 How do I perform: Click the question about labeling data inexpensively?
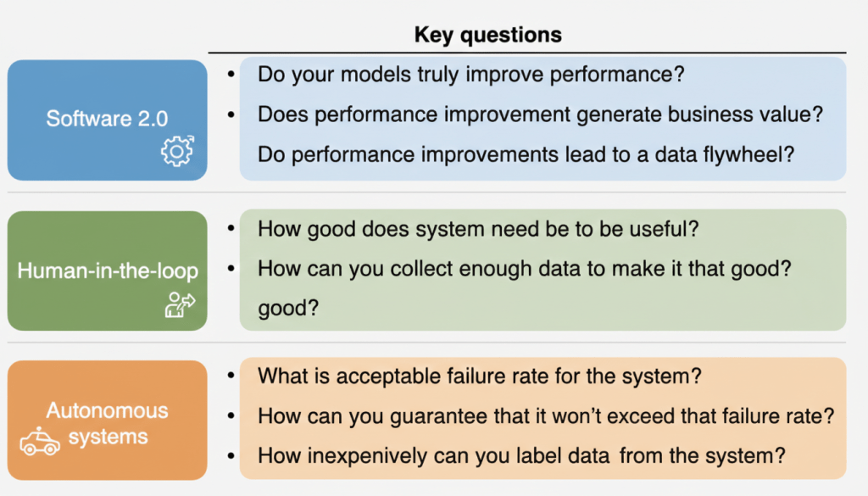coord(521,456)
